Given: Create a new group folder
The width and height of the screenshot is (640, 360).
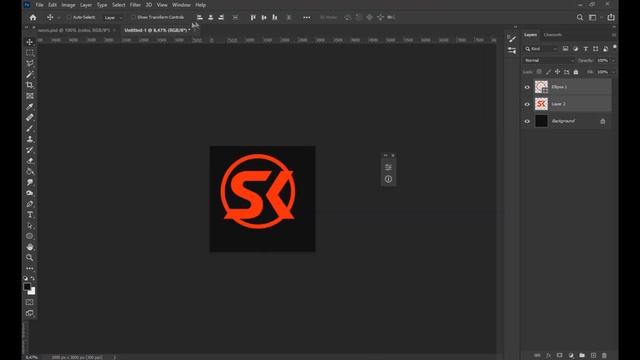Looking at the screenshot, I should click(582, 356).
